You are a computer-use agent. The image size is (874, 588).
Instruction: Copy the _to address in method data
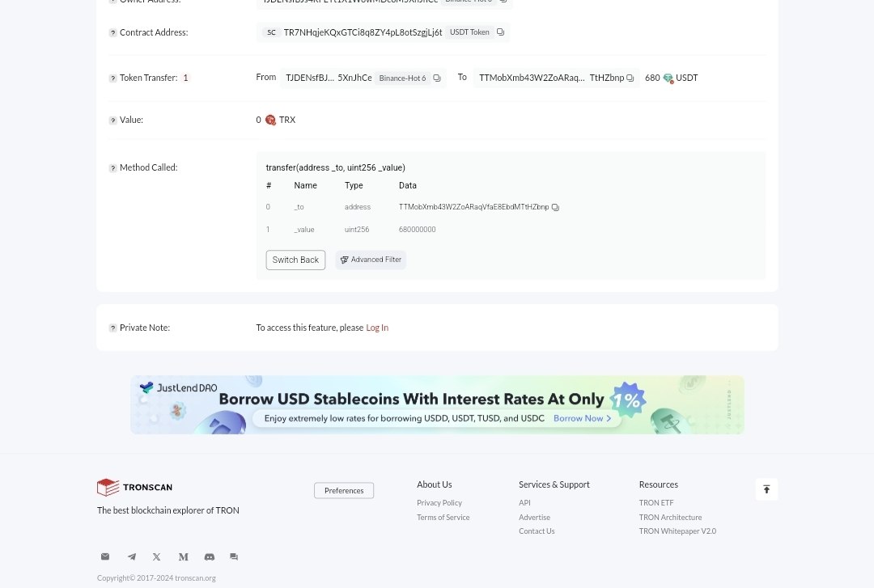pos(555,208)
